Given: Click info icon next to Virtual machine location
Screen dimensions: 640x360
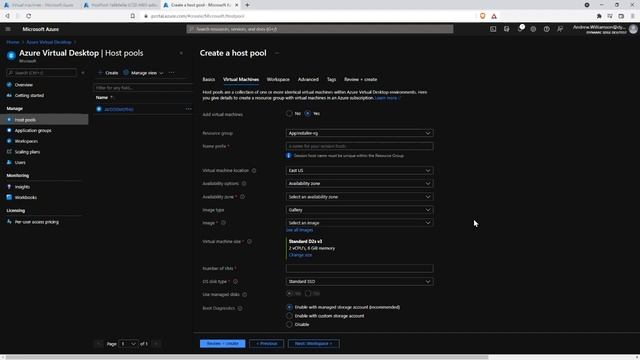Looking at the screenshot, I should [254, 171].
